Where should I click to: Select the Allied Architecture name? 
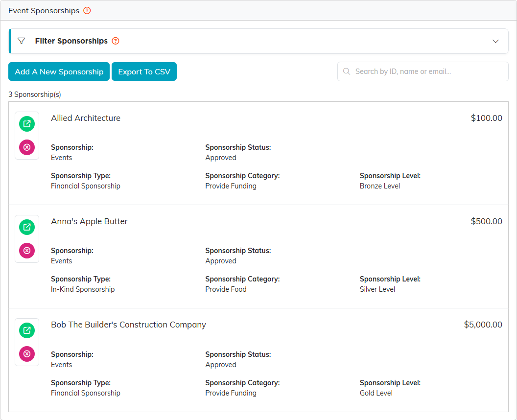pos(86,118)
